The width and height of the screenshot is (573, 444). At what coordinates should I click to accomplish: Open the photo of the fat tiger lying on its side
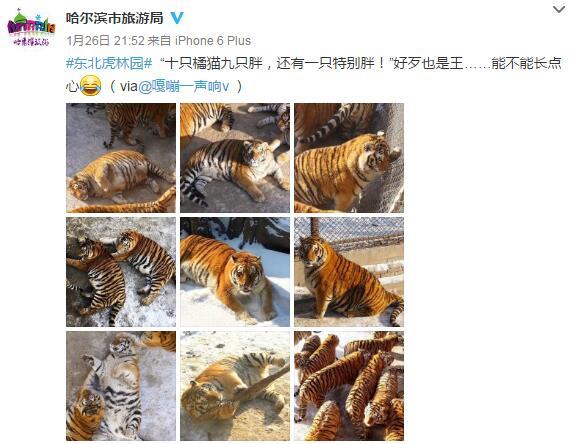[121, 158]
